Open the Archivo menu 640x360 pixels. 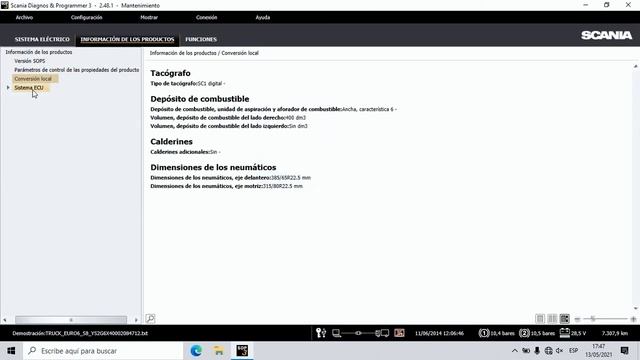(x=24, y=18)
